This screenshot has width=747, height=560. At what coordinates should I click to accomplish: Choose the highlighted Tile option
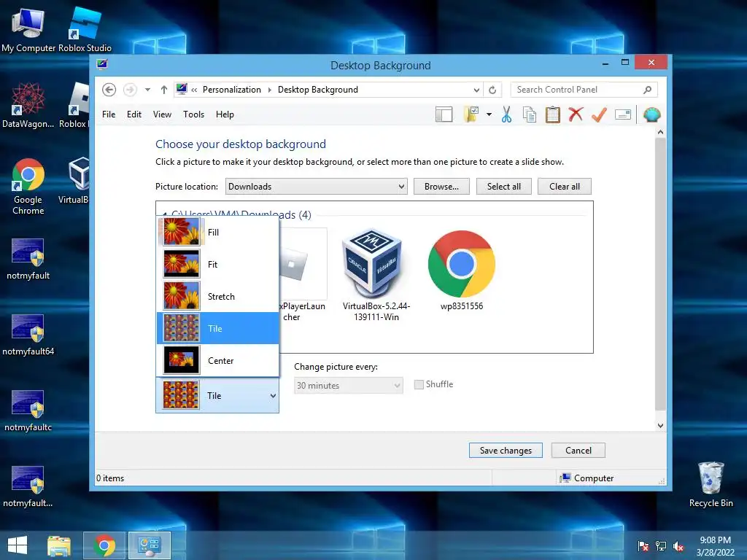point(217,329)
